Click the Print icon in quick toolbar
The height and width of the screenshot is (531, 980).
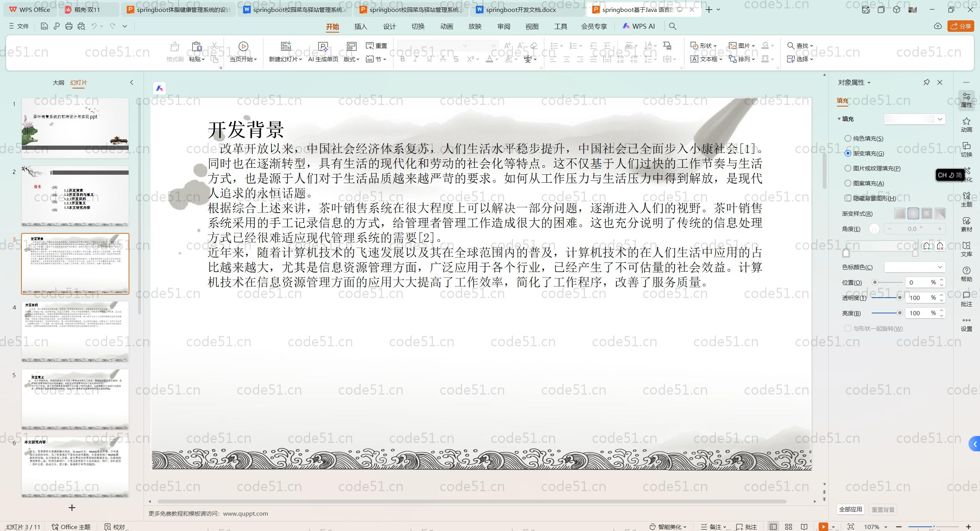pyautogui.click(x=69, y=26)
